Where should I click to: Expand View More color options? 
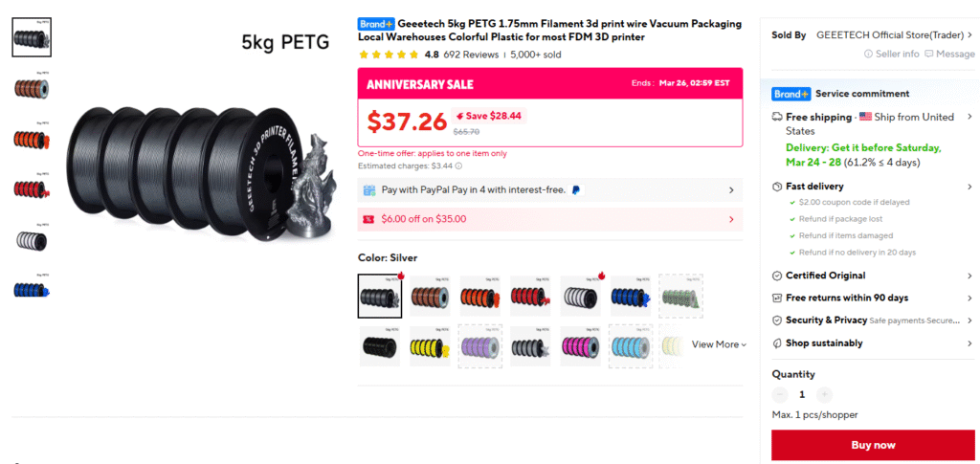pyautogui.click(x=719, y=344)
